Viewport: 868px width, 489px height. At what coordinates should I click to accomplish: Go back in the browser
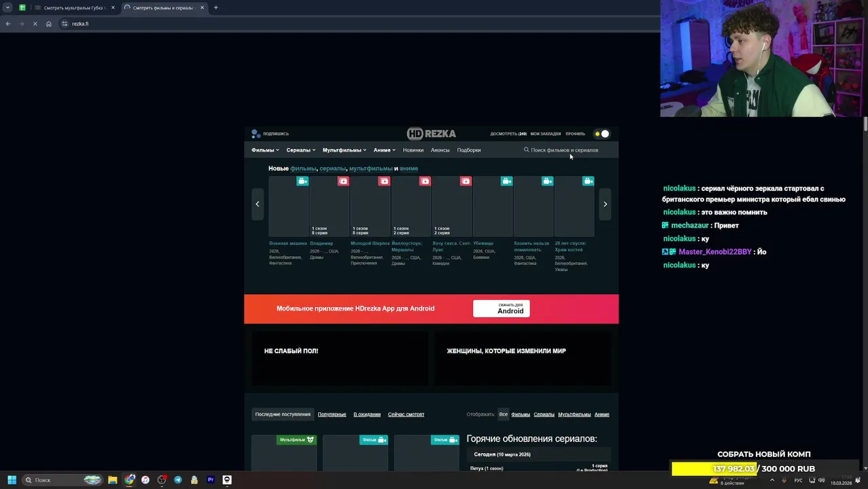pos(8,24)
